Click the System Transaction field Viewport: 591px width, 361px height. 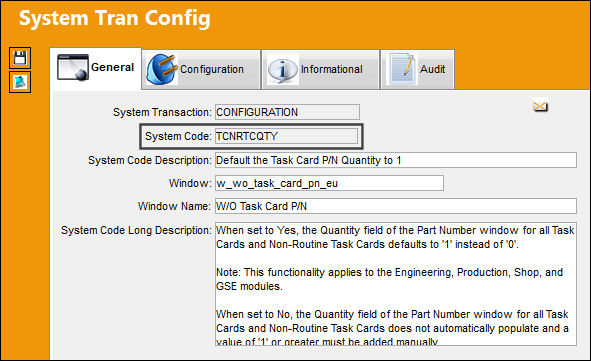tap(287, 112)
